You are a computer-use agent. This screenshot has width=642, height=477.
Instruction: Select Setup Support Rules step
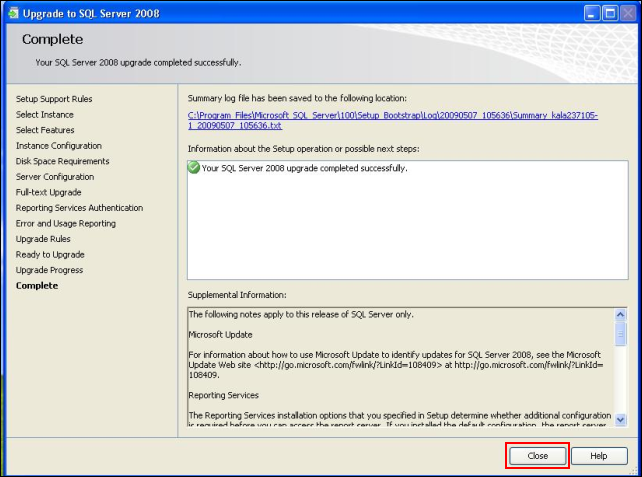[x=54, y=99]
